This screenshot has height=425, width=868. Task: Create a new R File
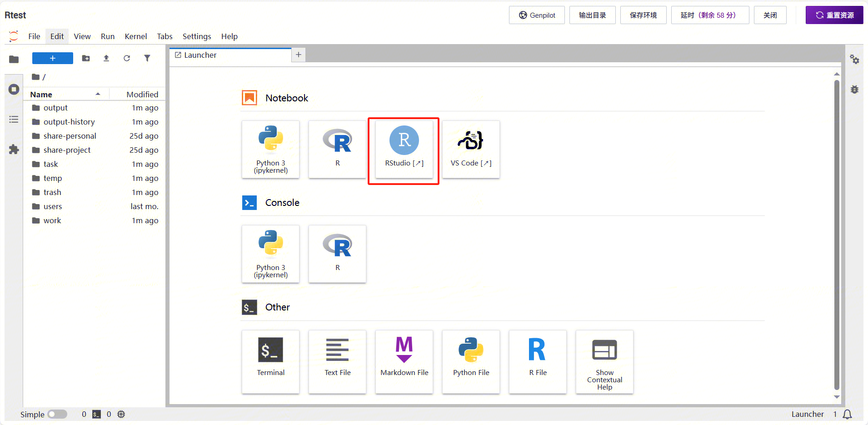click(538, 362)
